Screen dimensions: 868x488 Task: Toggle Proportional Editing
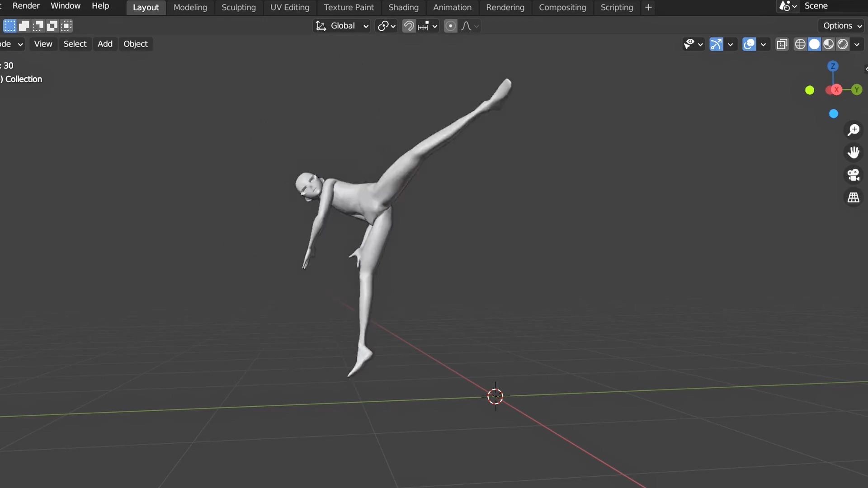450,26
